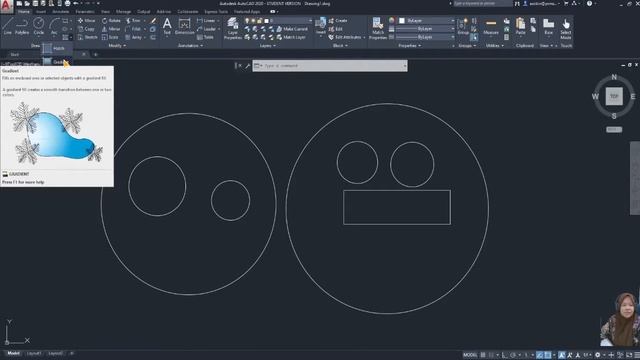Viewport: 640px width, 360px height.
Task: Expand the Utilities panel dropdown
Action: (x=494, y=46)
